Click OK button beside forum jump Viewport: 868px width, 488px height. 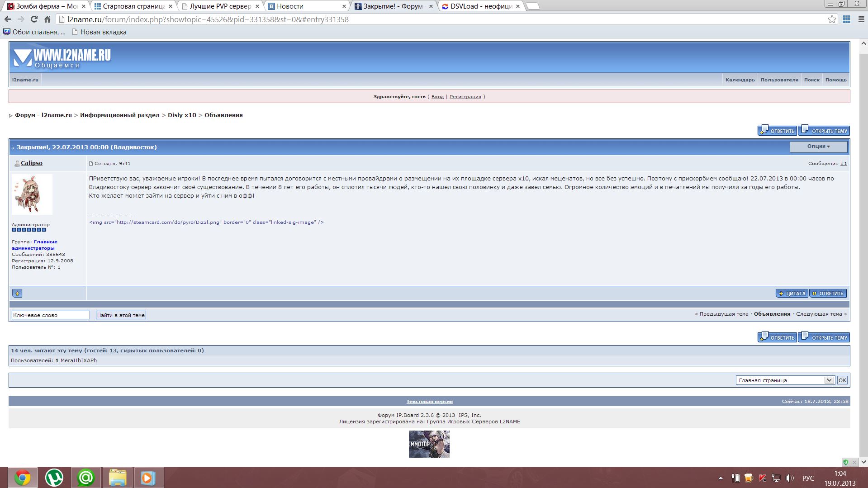[x=842, y=380]
